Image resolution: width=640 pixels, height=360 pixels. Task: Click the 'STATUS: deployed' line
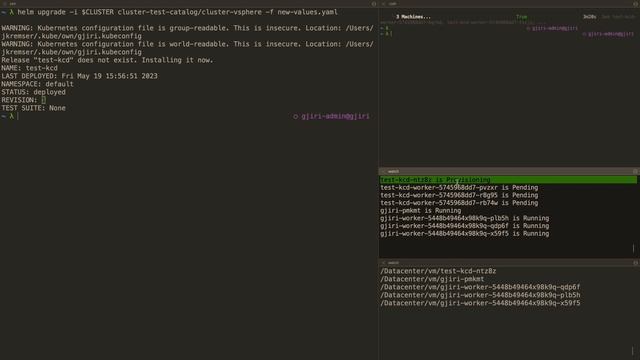(x=33, y=92)
